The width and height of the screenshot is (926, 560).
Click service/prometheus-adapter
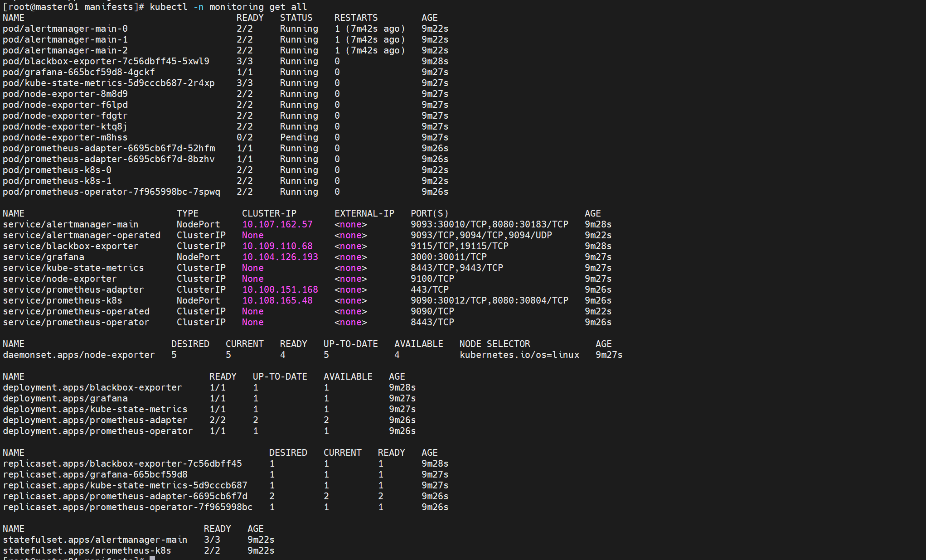pos(73,290)
